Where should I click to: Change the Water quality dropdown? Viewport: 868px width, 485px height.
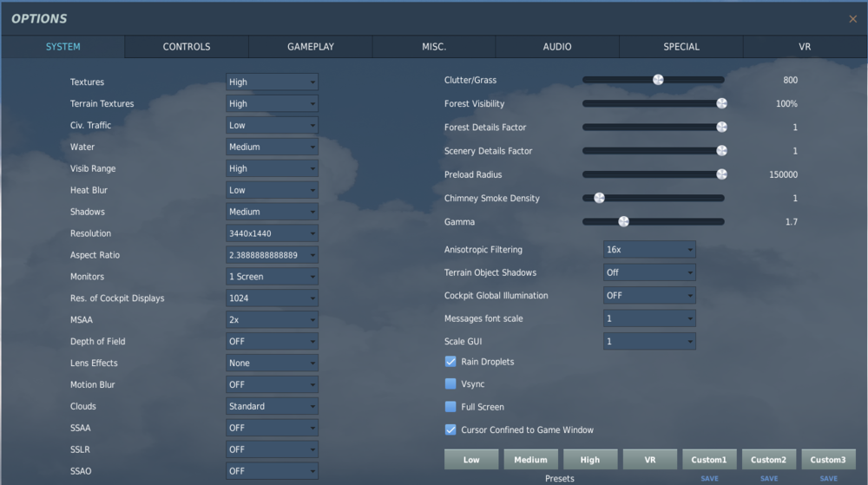(272, 147)
